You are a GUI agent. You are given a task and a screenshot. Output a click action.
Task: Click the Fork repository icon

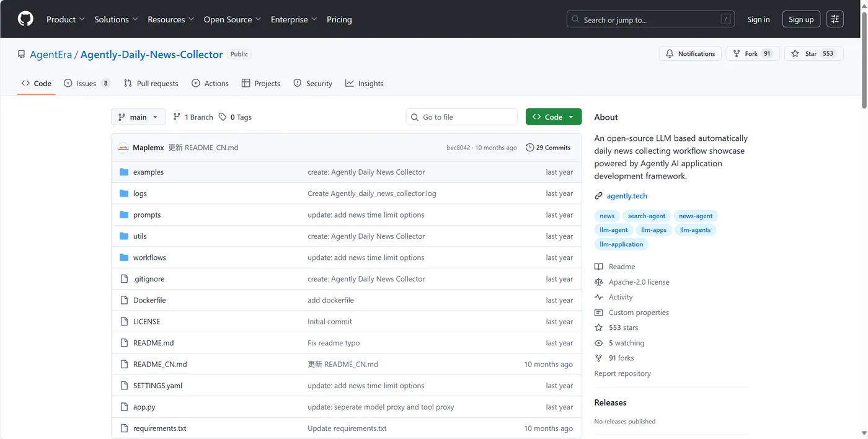pos(737,54)
